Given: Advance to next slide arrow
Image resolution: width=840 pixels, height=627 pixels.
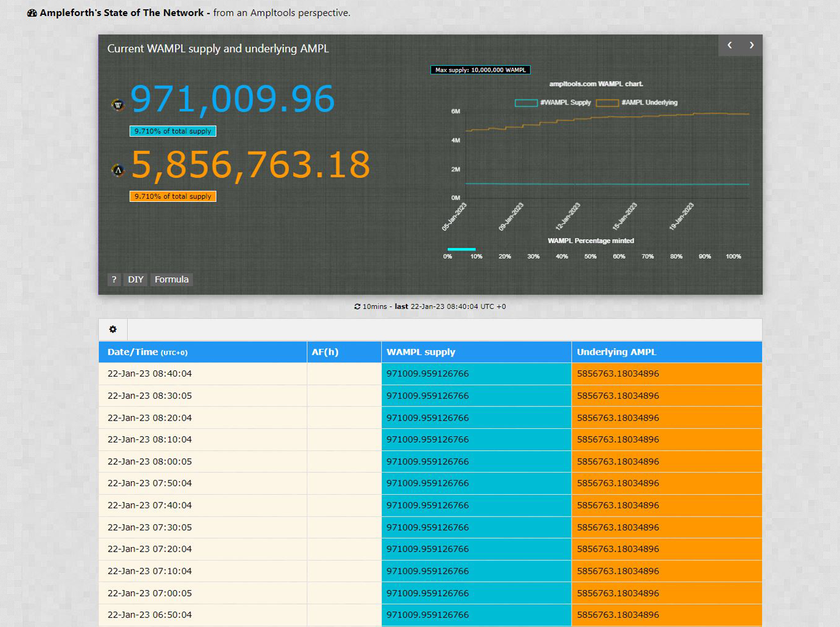Looking at the screenshot, I should [752, 45].
